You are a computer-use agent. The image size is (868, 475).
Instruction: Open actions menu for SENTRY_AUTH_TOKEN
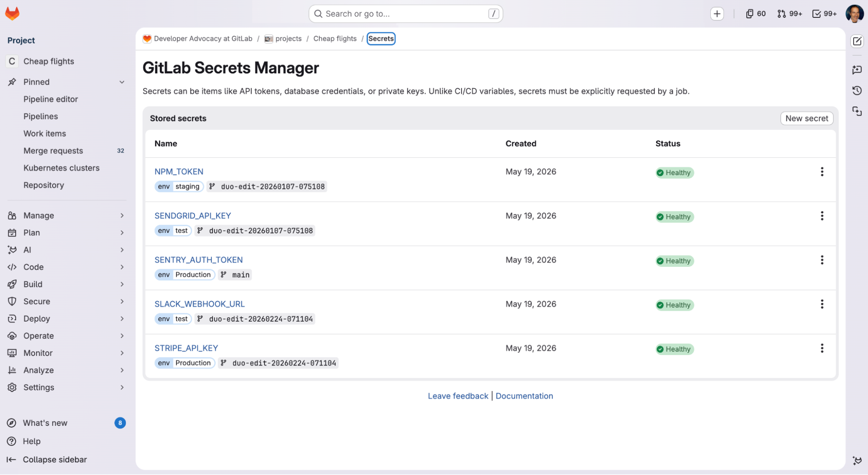[x=822, y=260]
